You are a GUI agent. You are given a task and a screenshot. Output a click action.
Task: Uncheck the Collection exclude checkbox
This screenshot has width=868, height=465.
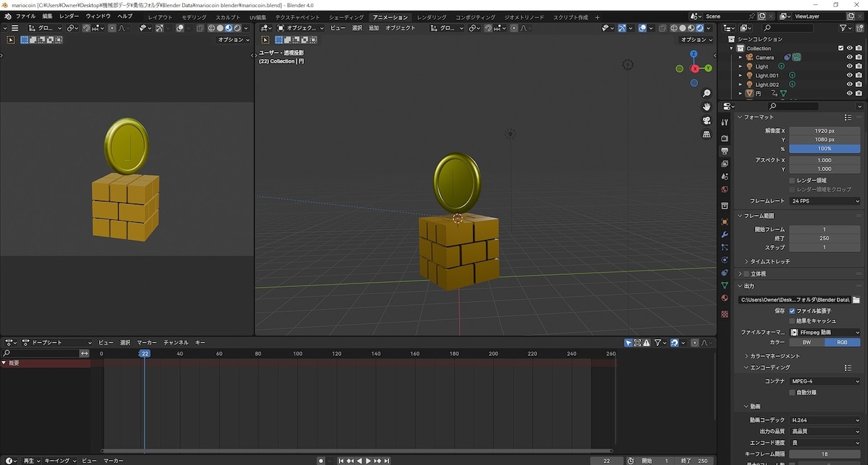point(840,48)
